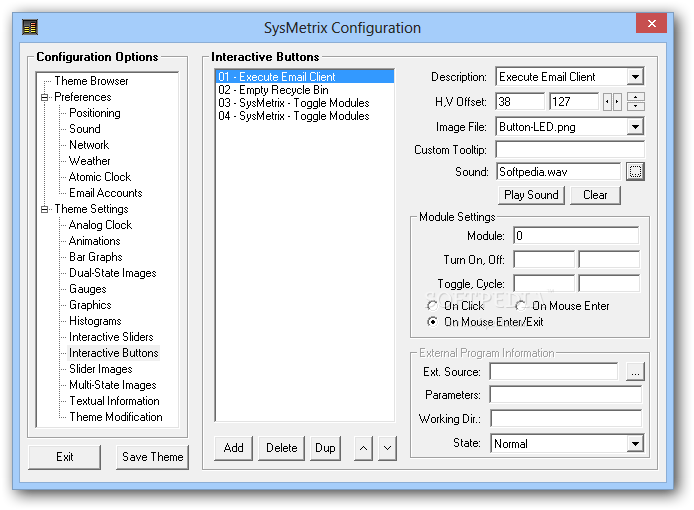Viewport: 694px width, 510px height.
Task: Select Sound in configuration tree
Action: pyautogui.click(x=85, y=129)
